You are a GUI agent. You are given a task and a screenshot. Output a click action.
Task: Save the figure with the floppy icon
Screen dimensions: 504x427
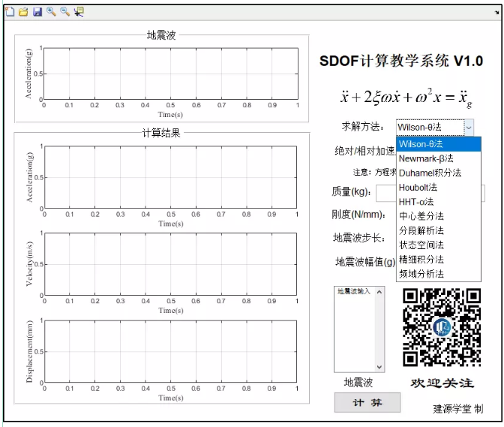(x=37, y=12)
